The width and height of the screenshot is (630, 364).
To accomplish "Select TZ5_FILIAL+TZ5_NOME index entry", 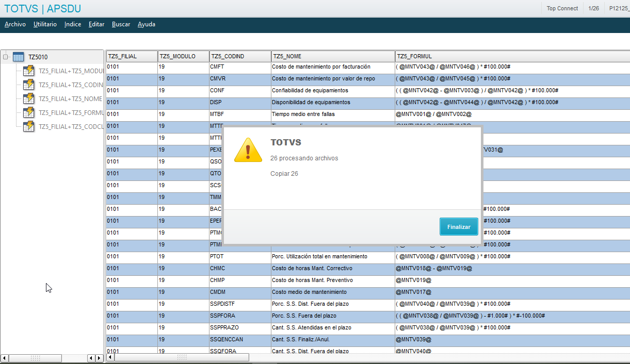I will tap(71, 99).
